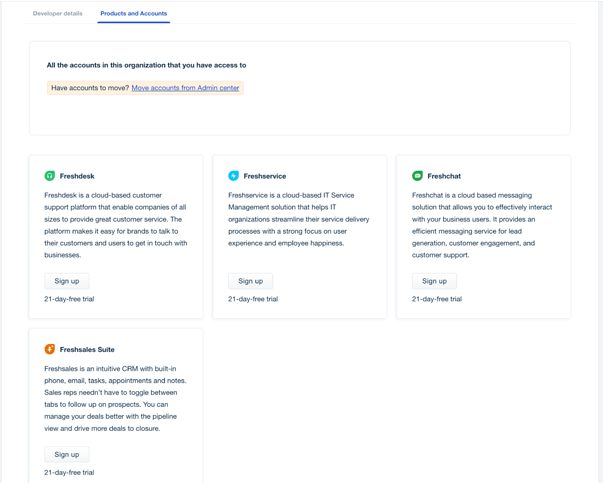This screenshot has height=500, width=603.
Task: Click the Freshdesk headset logo icon
Action: tap(50, 176)
